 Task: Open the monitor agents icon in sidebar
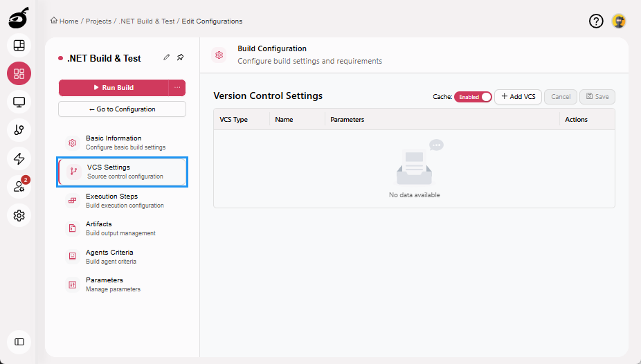coord(19,102)
